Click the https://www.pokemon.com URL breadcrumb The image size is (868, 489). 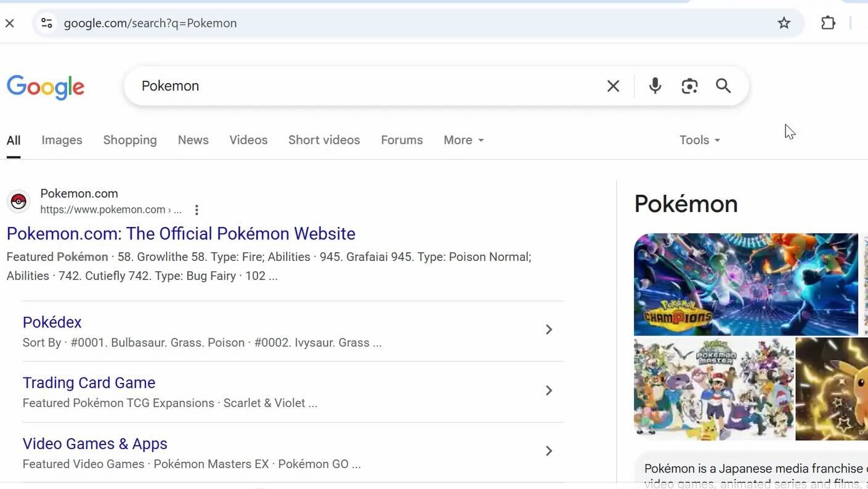pyautogui.click(x=111, y=210)
